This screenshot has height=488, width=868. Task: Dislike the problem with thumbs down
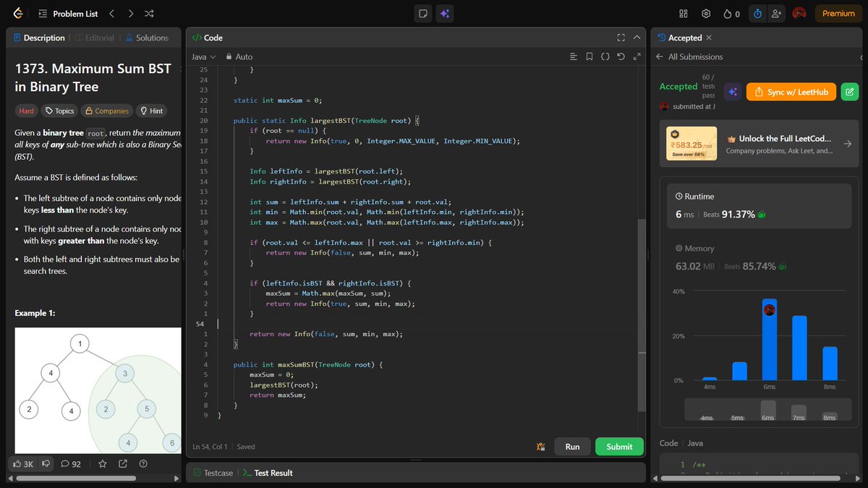point(46,463)
